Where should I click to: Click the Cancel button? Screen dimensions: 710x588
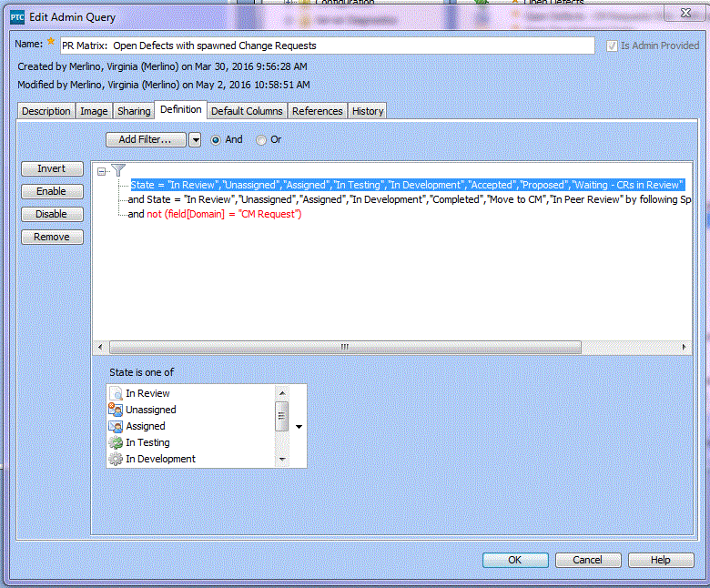588,560
